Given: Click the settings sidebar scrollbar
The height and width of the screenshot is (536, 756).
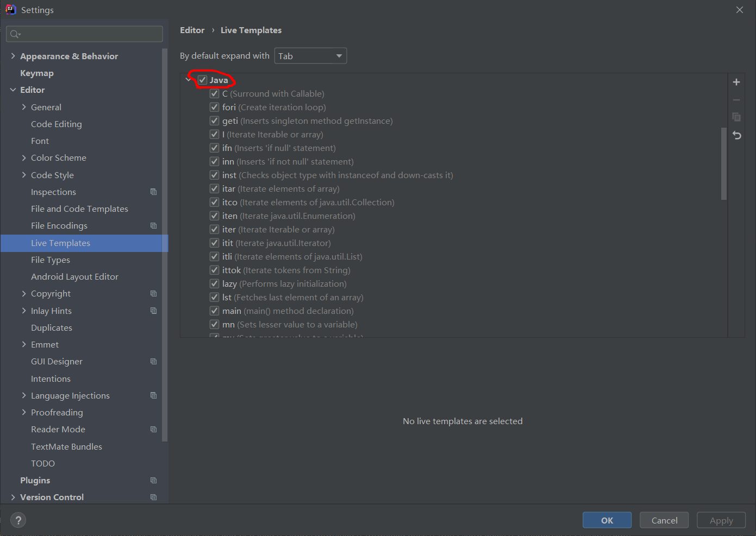Looking at the screenshot, I should point(165,244).
